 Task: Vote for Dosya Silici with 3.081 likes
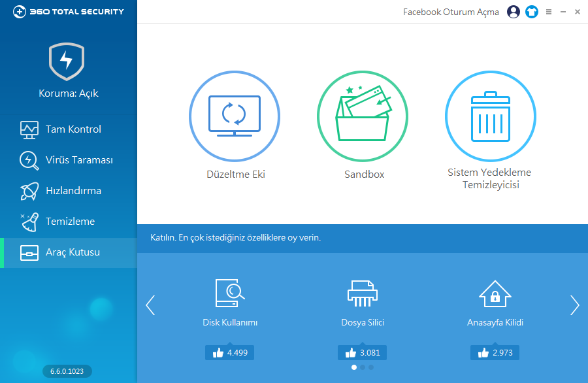(362, 353)
